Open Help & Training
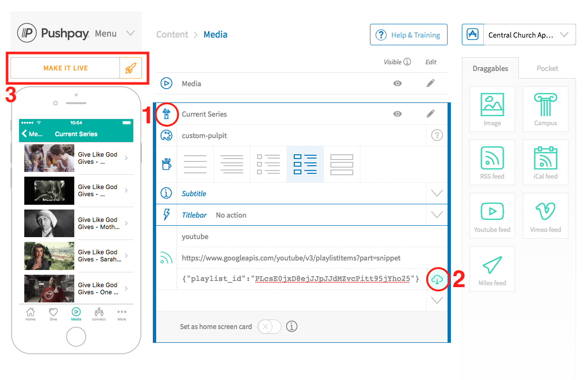The image size is (588, 380). pos(409,35)
